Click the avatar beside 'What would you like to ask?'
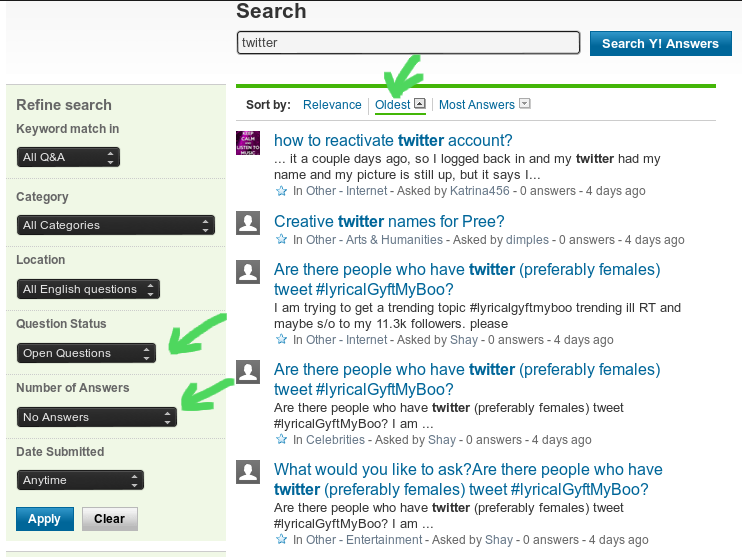 [248, 472]
